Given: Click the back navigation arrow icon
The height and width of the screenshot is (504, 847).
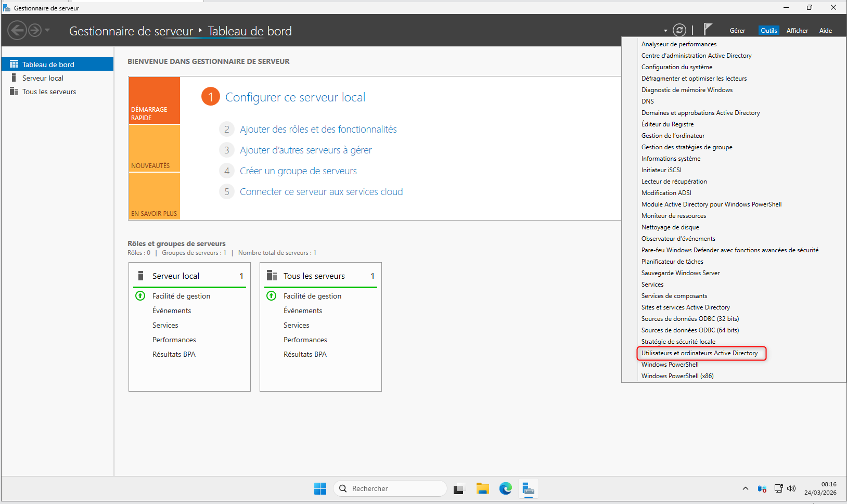Looking at the screenshot, I should pyautogui.click(x=17, y=30).
